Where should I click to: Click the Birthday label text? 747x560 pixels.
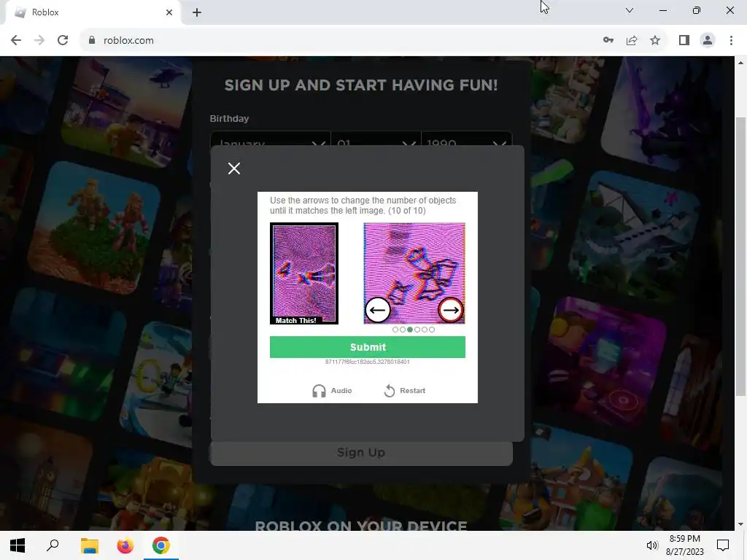[x=229, y=119]
